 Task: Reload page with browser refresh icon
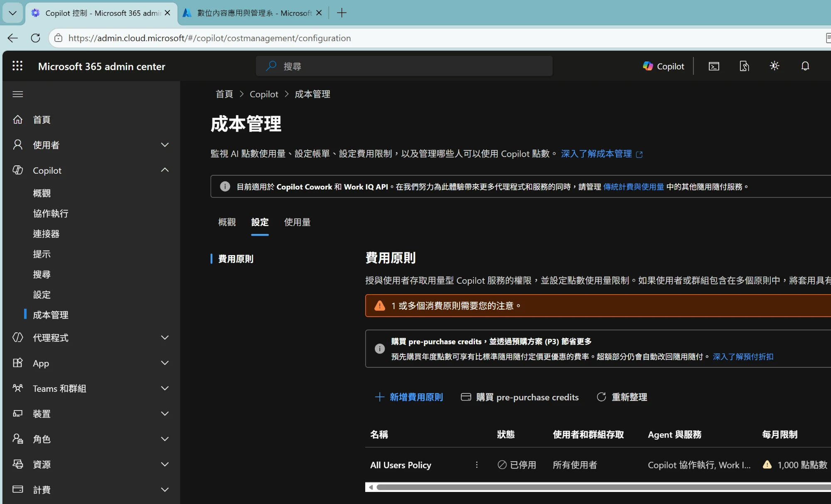click(36, 38)
